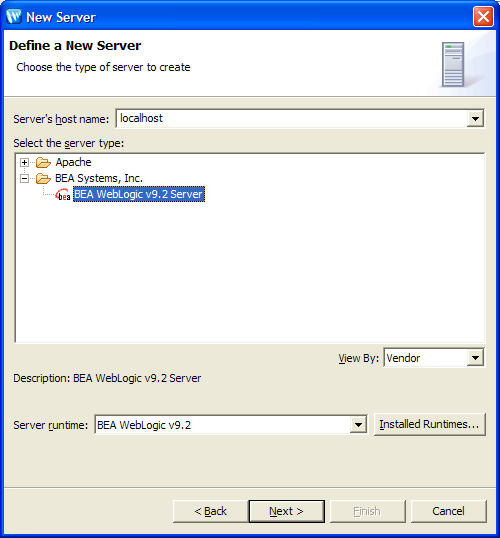Click the Description BEA WebLogic text

(x=107, y=378)
